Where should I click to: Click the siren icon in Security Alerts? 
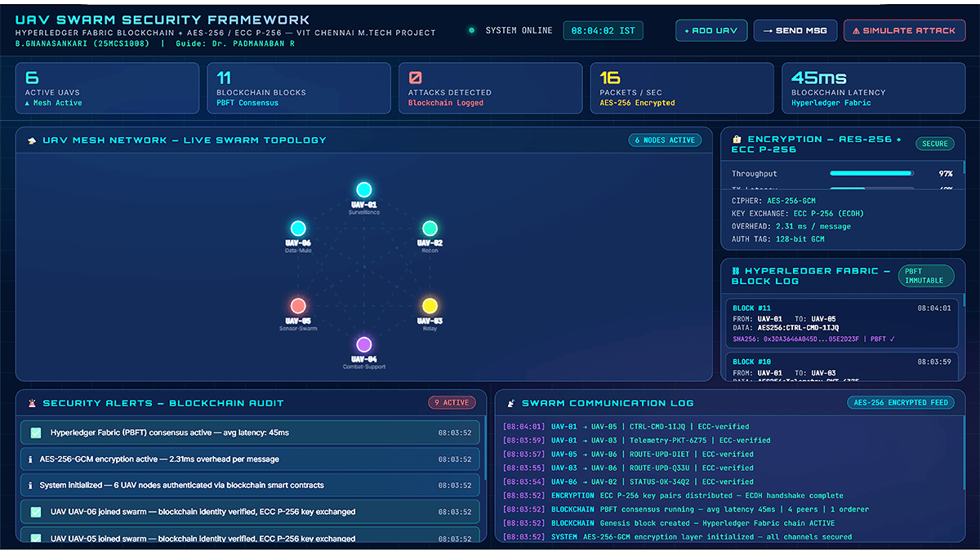coord(32,403)
